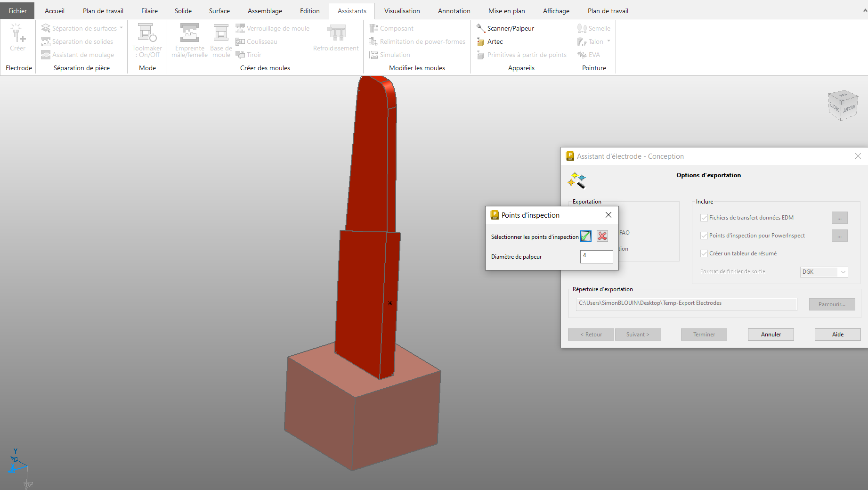Expand the Séparation de surfaces dropdown arrow
This screenshot has width=868, height=490.
coord(122,28)
